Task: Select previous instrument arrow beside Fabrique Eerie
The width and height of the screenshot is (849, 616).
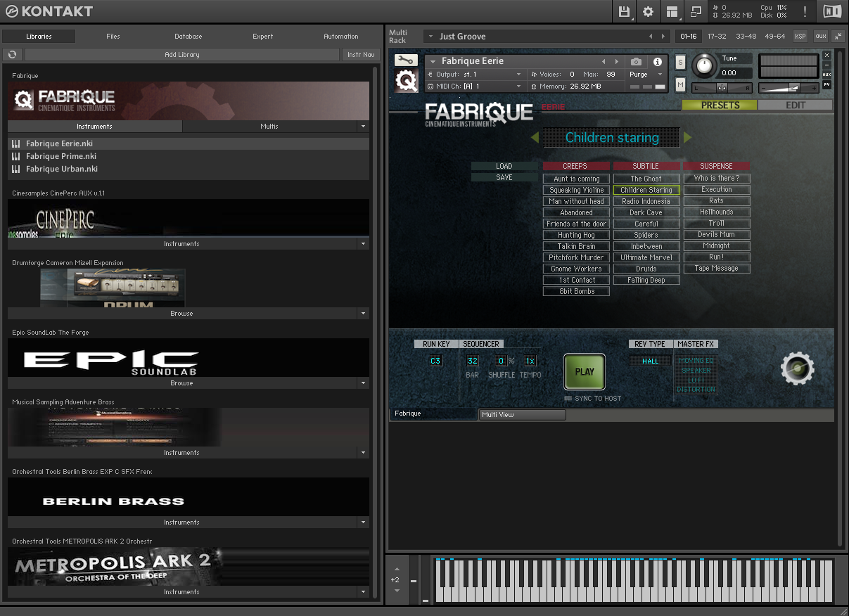Action: click(603, 62)
